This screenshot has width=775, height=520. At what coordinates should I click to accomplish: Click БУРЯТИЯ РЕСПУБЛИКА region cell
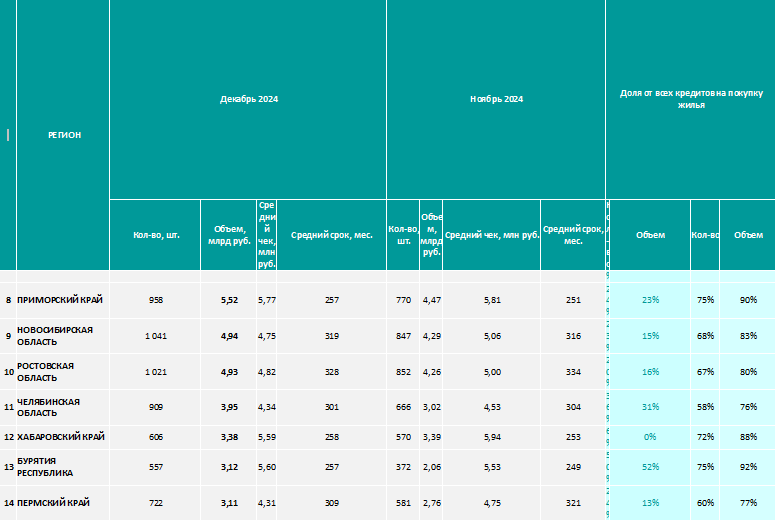click(x=63, y=467)
